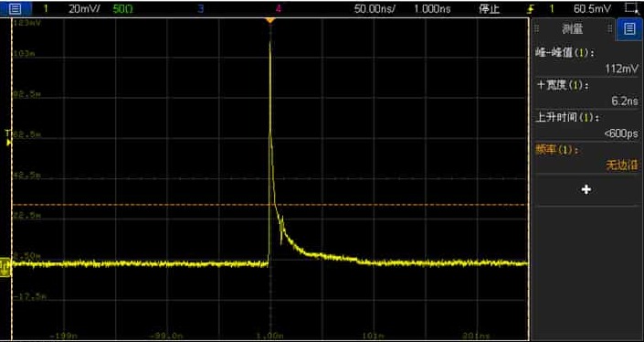644x342 pixels.
Task: Click the 60.5mV trigger level value
Action: [592, 8]
